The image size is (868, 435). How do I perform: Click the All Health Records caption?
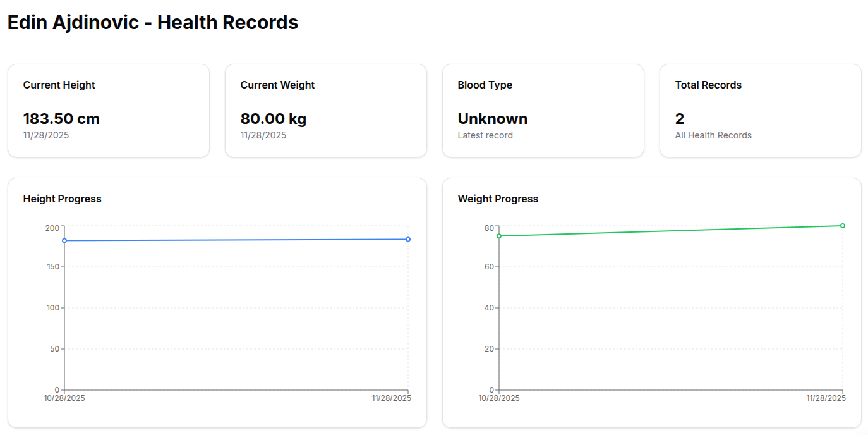pyautogui.click(x=713, y=135)
